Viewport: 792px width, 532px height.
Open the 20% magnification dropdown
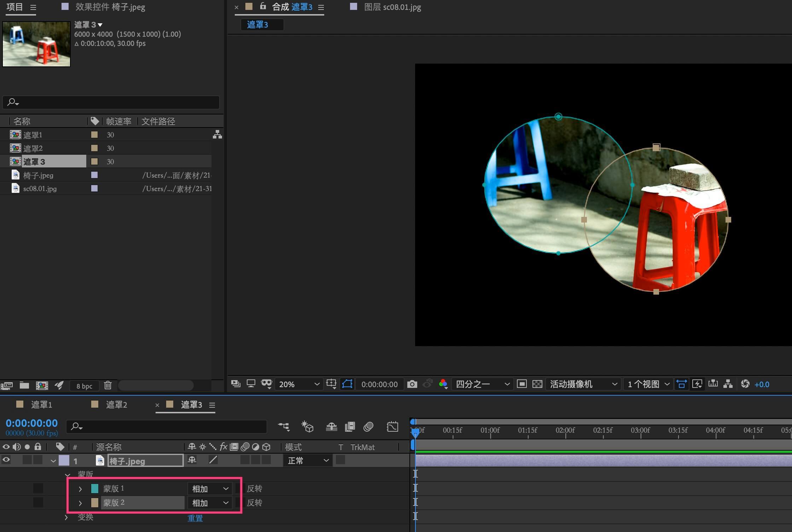tap(299, 384)
